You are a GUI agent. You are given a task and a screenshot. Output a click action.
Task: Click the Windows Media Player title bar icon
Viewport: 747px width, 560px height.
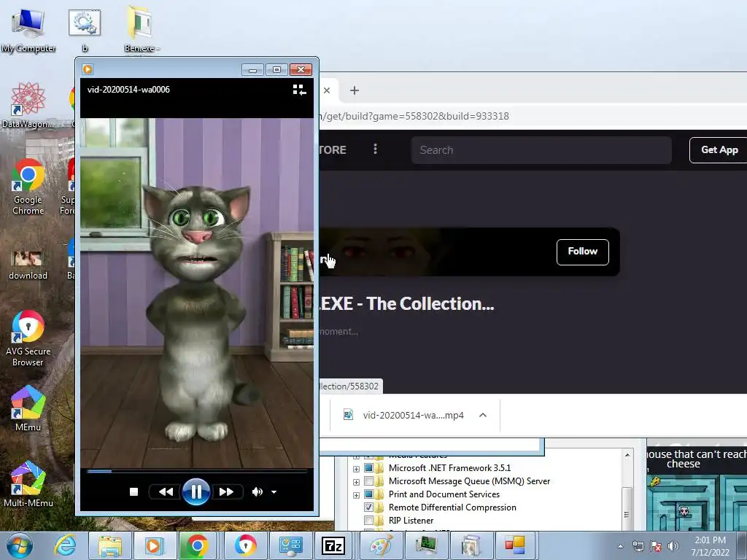(88, 69)
